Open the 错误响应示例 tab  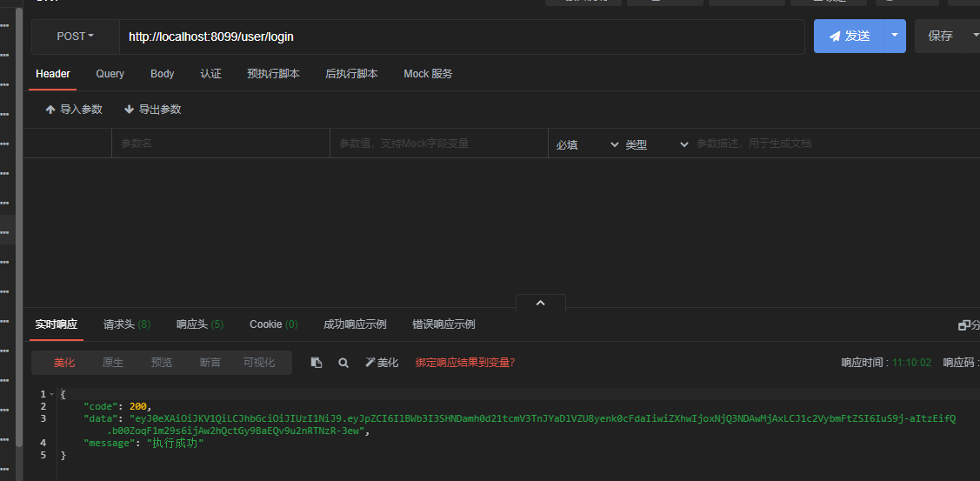(443, 324)
